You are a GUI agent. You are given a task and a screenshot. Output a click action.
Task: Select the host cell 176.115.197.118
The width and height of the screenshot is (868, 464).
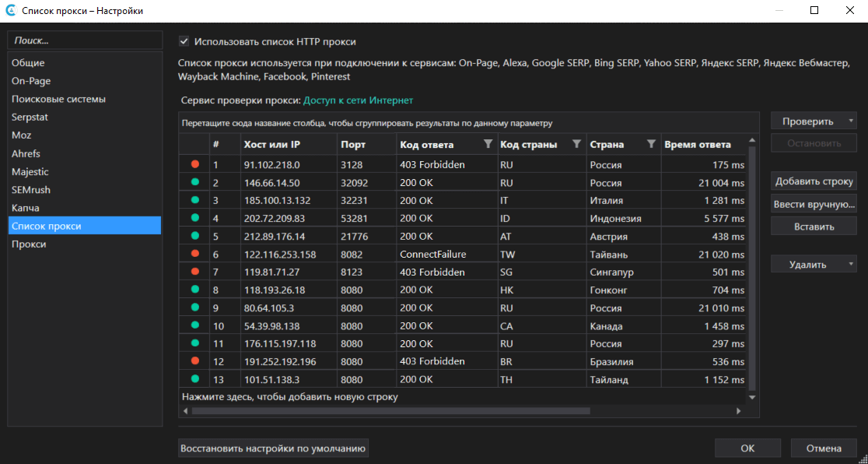pos(289,343)
